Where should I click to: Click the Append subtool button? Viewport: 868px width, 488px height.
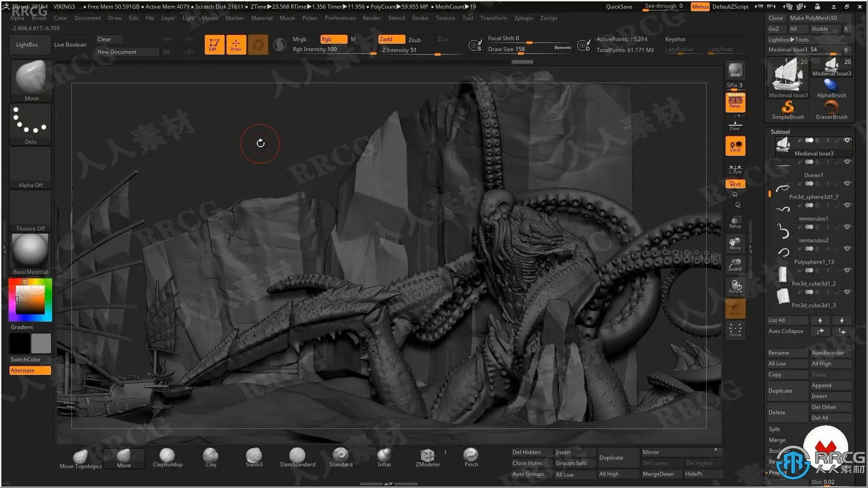tap(831, 385)
